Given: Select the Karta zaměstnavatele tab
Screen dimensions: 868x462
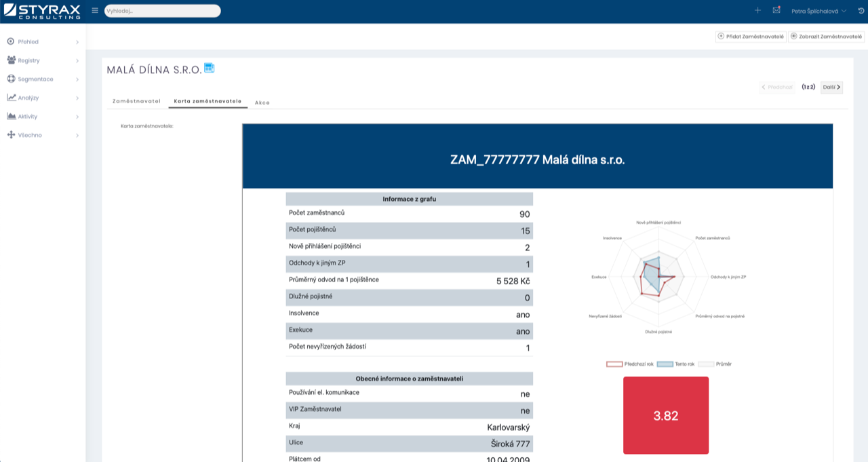Looking at the screenshot, I should tap(208, 101).
